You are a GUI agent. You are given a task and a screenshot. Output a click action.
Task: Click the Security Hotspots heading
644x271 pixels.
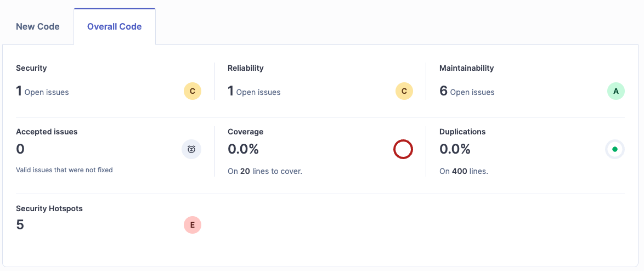tap(49, 208)
